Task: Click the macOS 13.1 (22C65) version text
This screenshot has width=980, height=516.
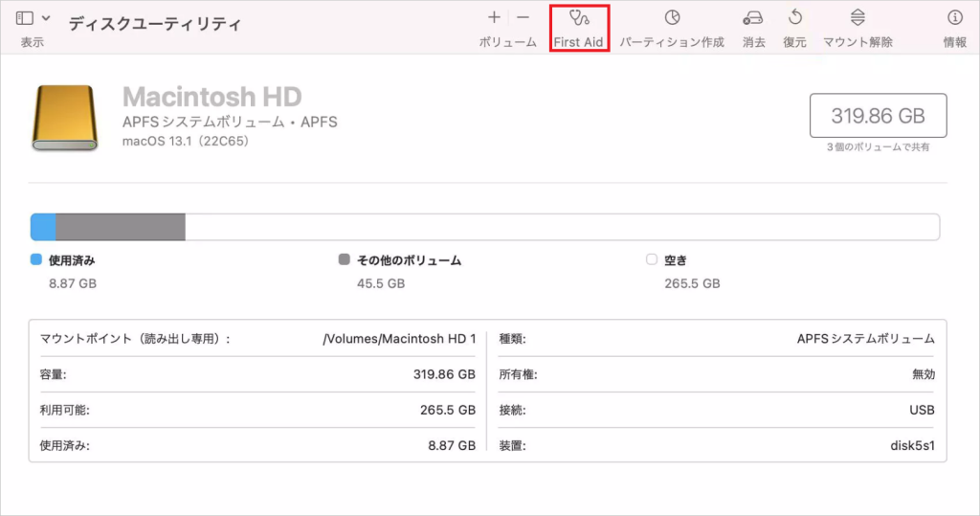Action: (186, 142)
